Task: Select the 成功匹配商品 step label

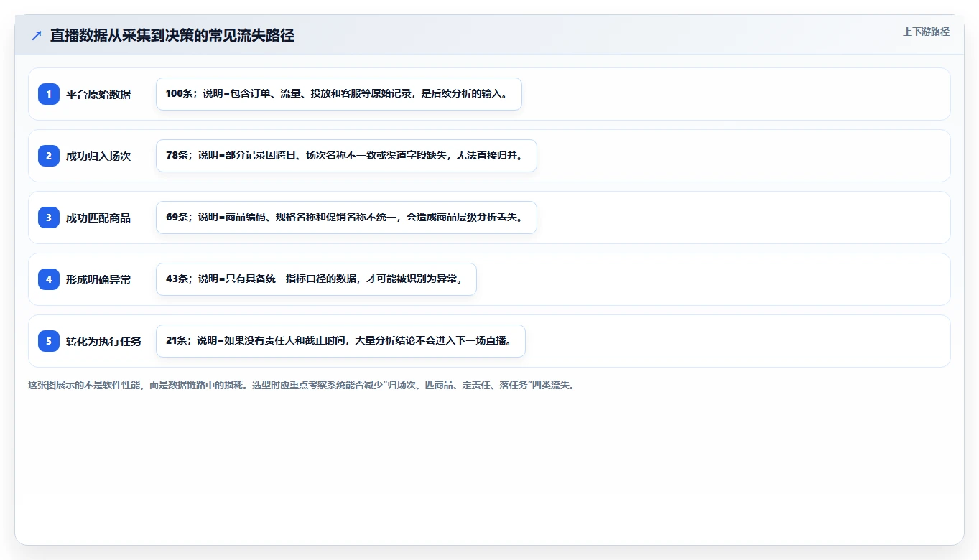Action: [x=98, y=218]
